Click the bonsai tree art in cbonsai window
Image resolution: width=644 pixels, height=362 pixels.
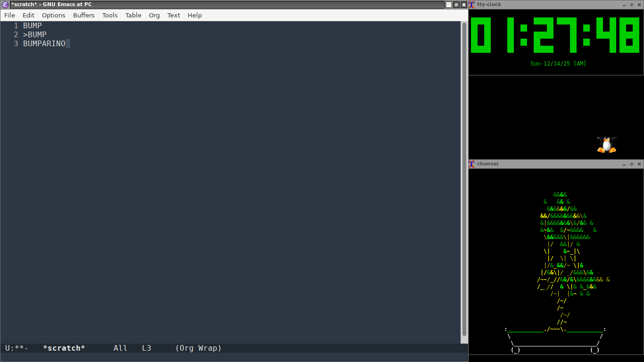(556, 272)
